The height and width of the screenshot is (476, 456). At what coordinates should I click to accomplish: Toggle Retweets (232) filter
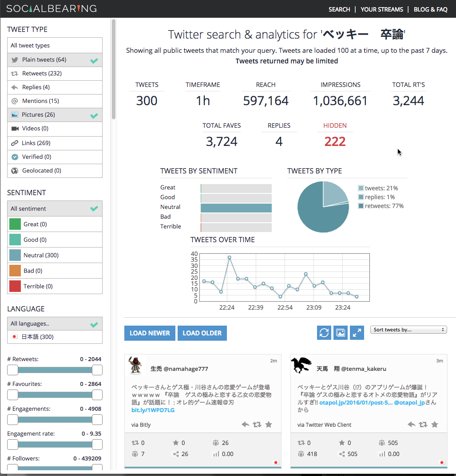pos(55,74)
